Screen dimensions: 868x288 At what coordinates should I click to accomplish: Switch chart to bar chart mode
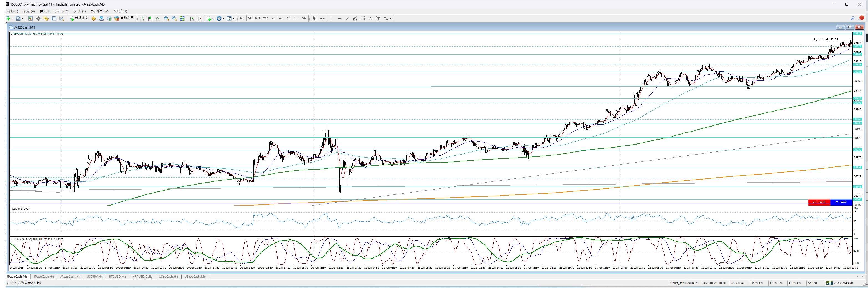pos(142,18)
